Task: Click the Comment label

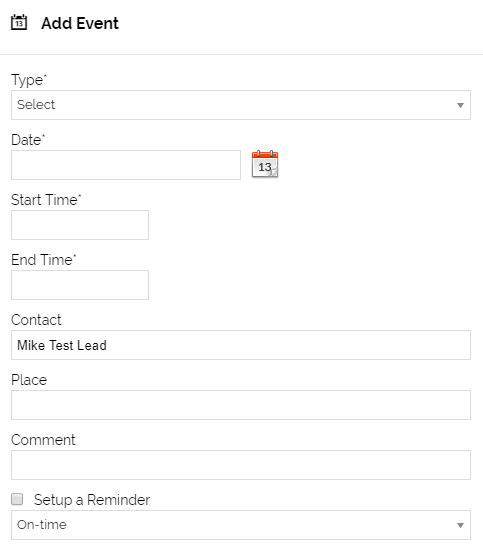Action: click(x=43, y=440)
